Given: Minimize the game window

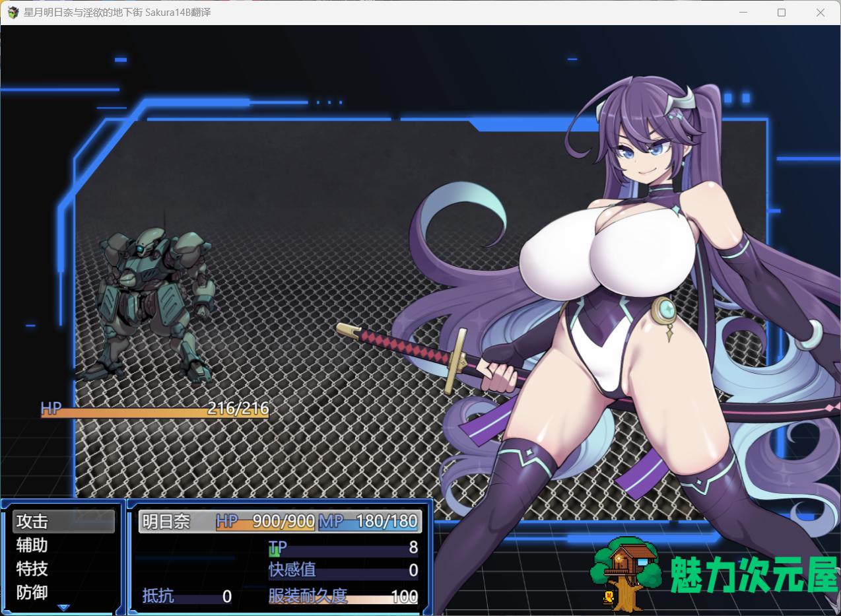Looking at the screenshot, I should (x=743, y=13).
